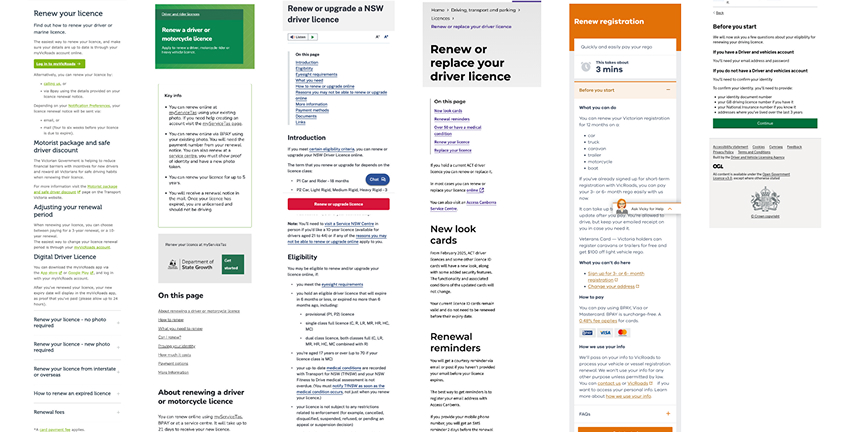Click the Listen speaker button on NSW page

coord(298,37)
